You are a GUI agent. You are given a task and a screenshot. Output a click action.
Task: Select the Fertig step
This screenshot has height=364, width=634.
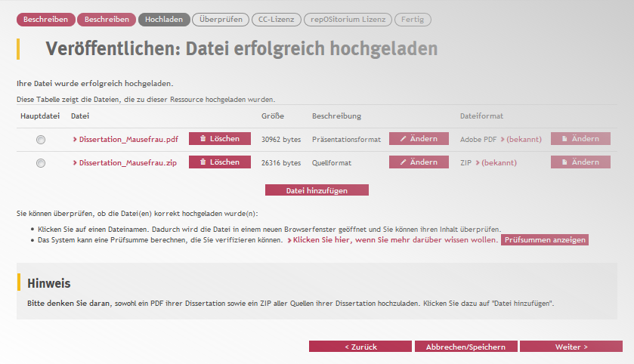[413, 20]
